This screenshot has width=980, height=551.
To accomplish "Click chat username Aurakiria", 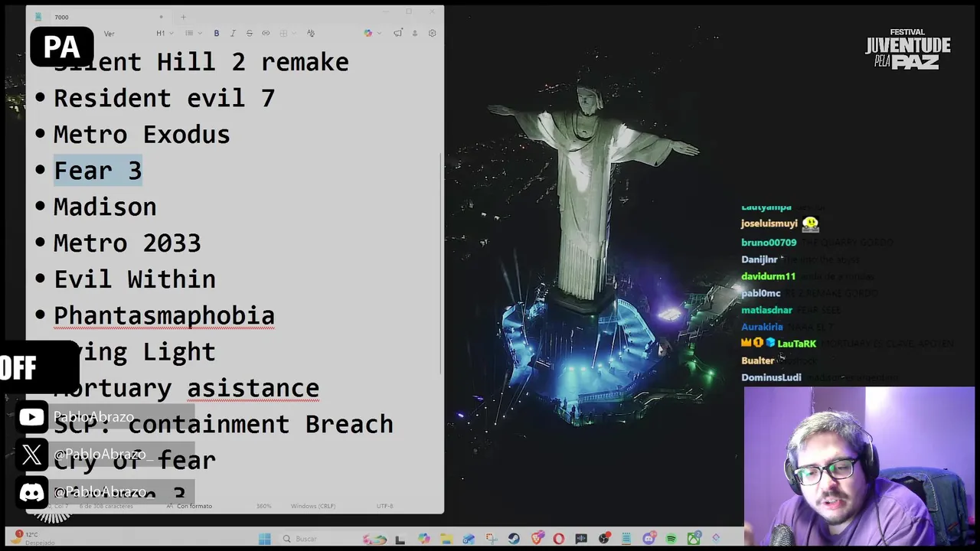I will [x=762, y=327].
